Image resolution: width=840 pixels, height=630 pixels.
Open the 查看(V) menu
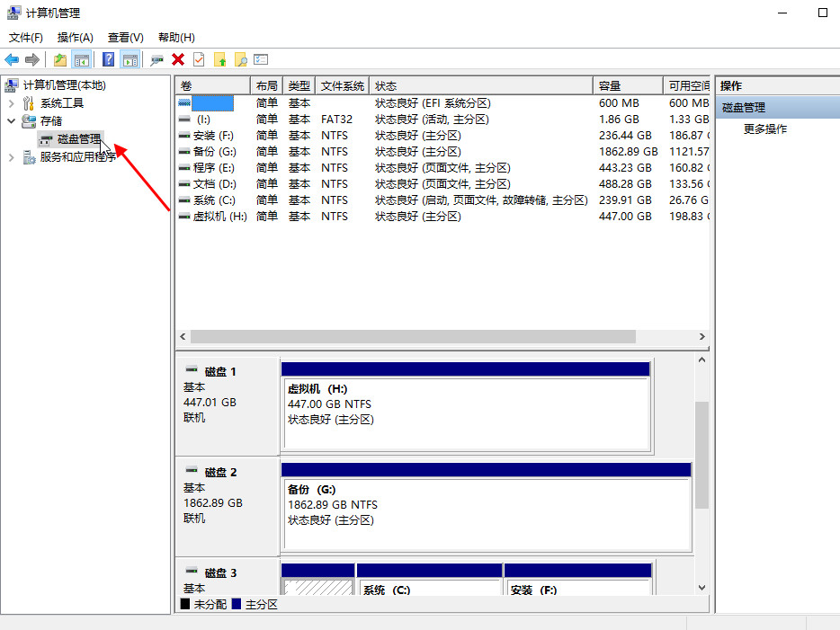pos(125,37)
